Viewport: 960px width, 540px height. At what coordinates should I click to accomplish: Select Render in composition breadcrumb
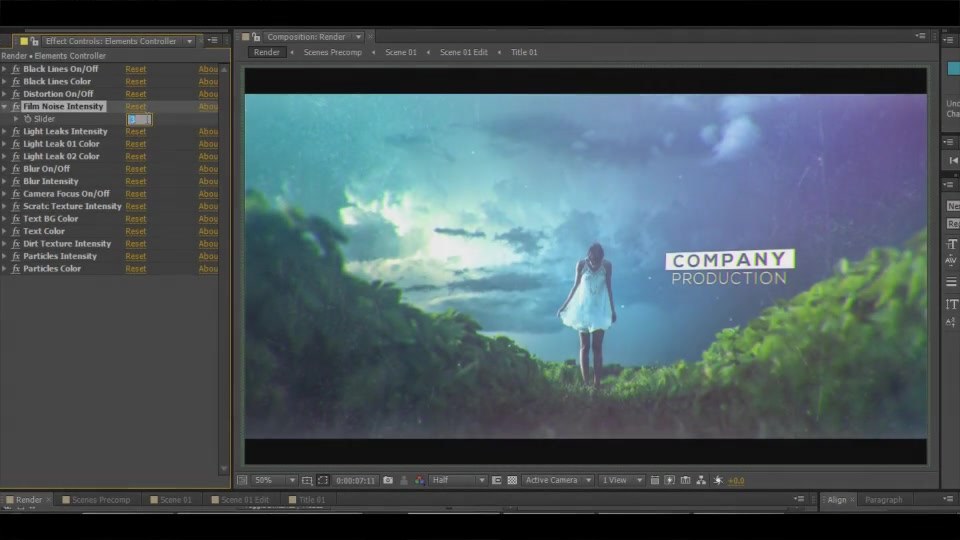tap(267, 52)
